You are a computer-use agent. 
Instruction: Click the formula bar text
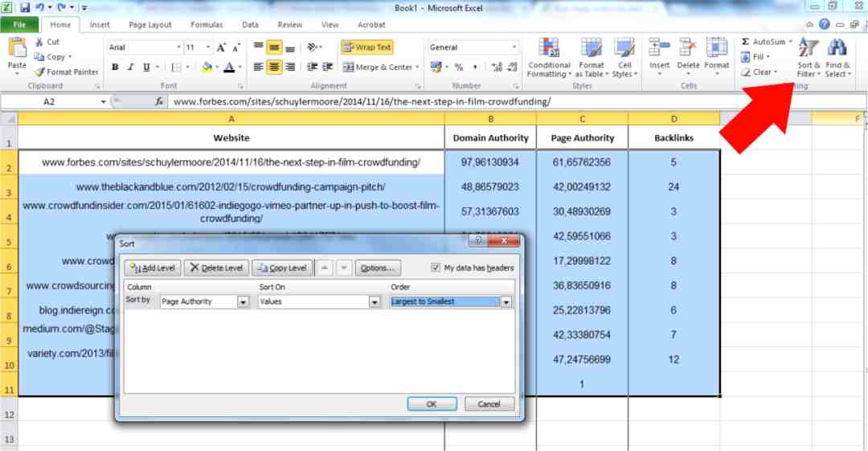(362, 101)
